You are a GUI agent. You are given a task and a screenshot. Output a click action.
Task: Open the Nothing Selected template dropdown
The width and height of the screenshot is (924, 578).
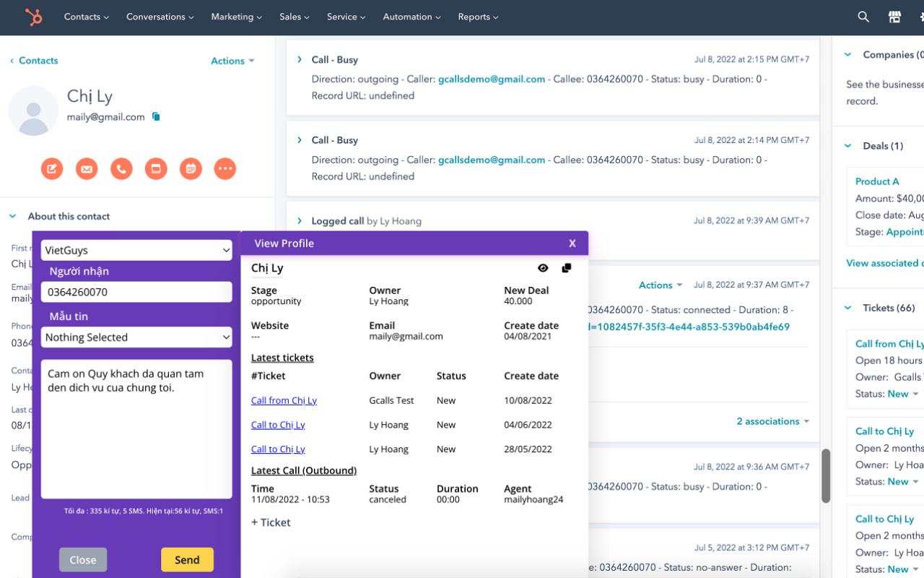(136, 337)
